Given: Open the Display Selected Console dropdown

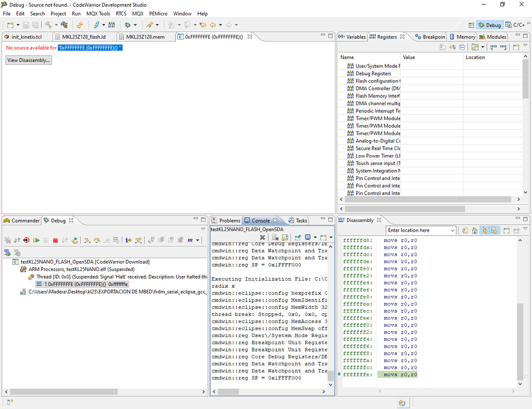Looking at the screenshot, I should (315, 237).
